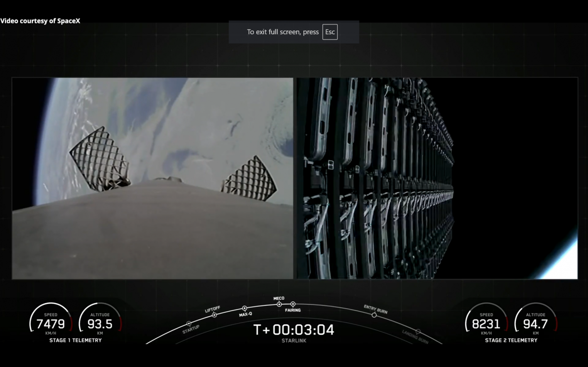This screenshot has height=367, width=588.
Task: Click the T+00:03:04 mission clock
Action: (x=294, y=330)
